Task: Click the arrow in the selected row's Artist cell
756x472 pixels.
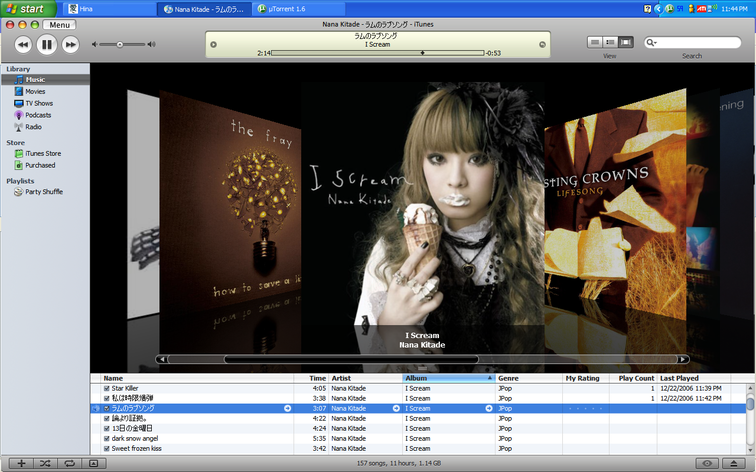Action: (x=396, y=408)
